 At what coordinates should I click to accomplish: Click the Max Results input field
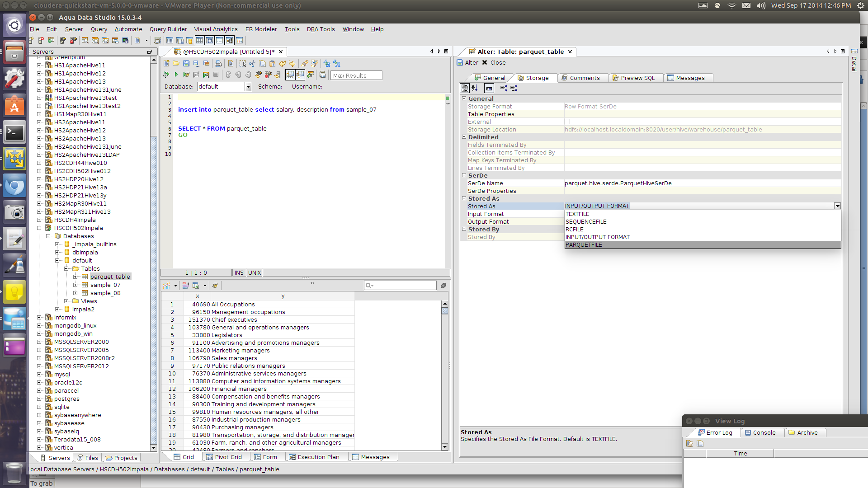(x=356, y=75)
